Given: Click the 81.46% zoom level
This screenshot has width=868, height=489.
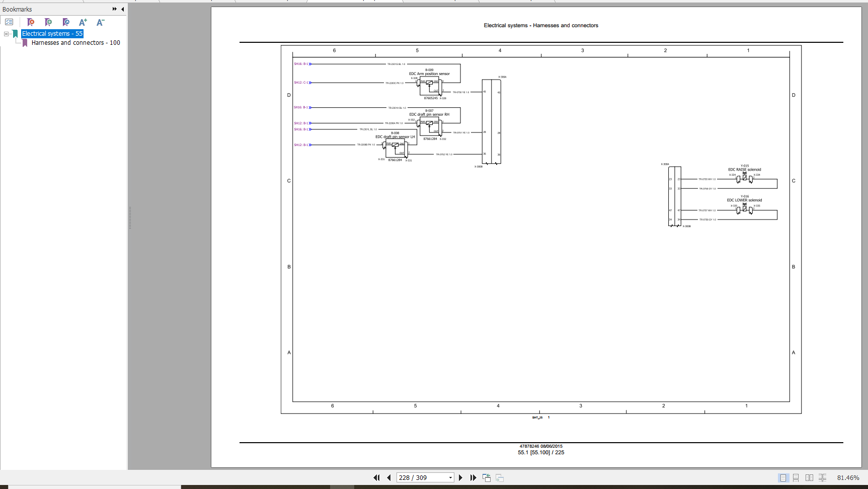Looking at the screenshot, I should point(848,477).
